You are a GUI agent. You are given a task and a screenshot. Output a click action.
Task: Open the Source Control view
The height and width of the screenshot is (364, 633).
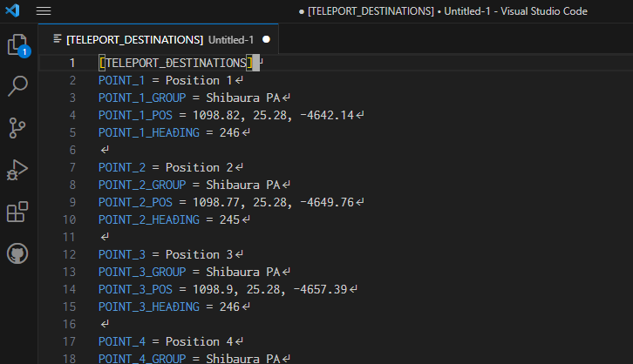click(x=17, y=128)
